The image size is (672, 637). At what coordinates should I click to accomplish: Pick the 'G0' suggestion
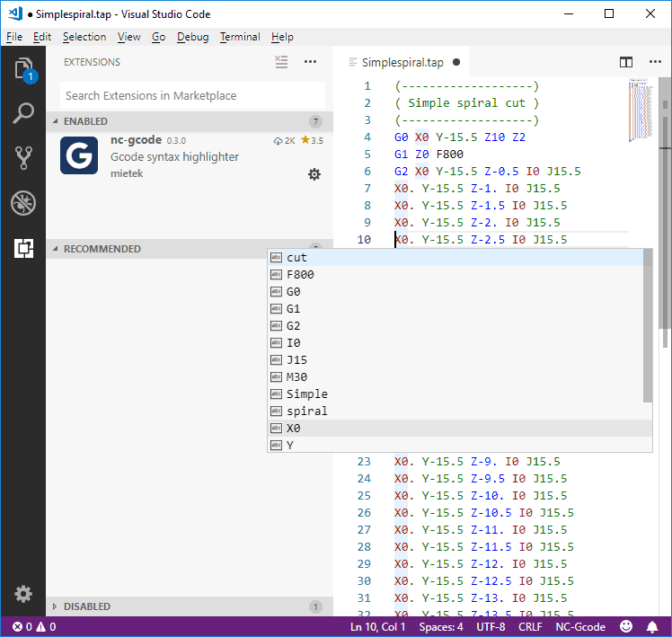click(x=455, y=292)
